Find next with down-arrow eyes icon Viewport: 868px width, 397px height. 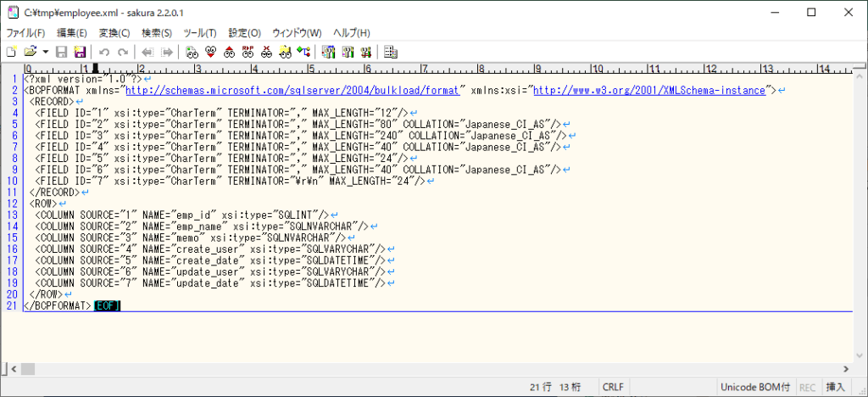tap(210, 53)
